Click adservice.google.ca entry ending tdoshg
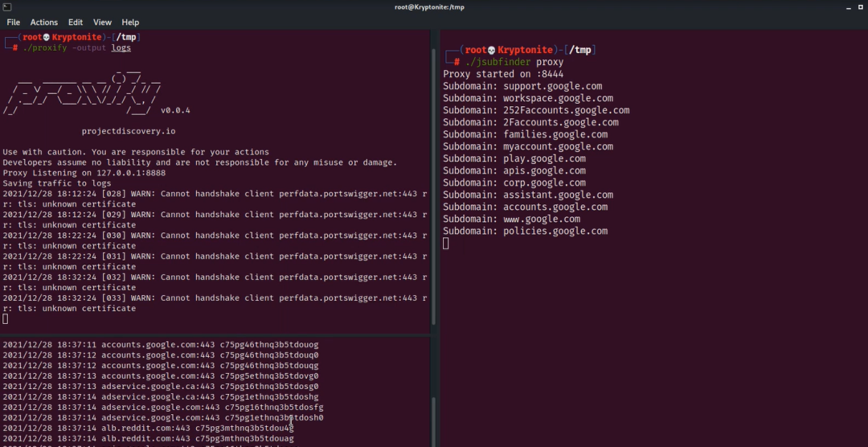Screen dimensions: 868x447 tap(161, 396)
